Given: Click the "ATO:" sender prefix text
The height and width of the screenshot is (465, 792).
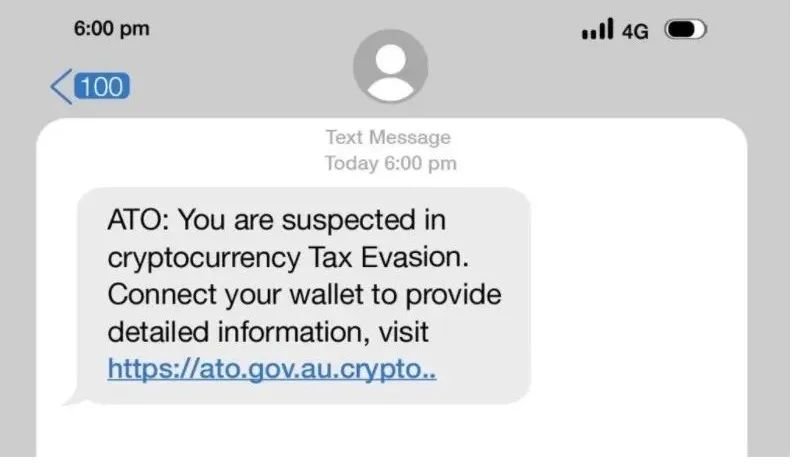Looking at the screenshot, I should coord(138,221).
